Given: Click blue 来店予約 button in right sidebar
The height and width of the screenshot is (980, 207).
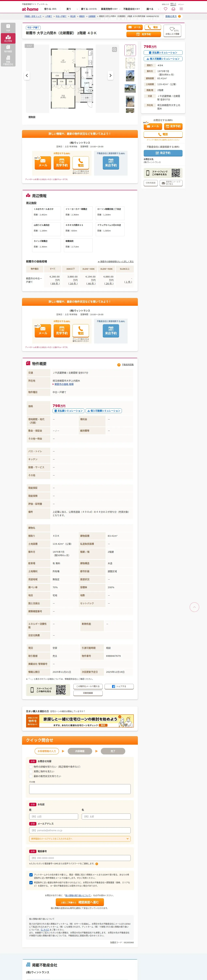Looking at the screenshot, I should coord(163,153).
